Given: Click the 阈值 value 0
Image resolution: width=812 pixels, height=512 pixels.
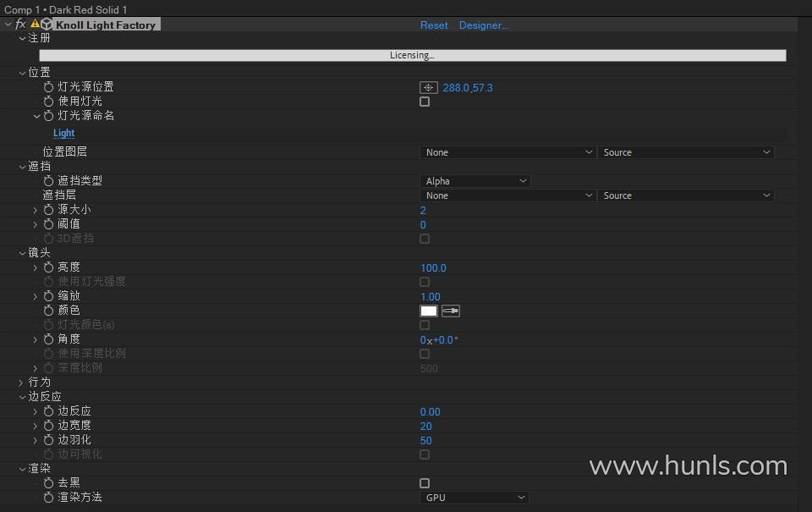Looking at the screenshot, I should tap(423, 225).
